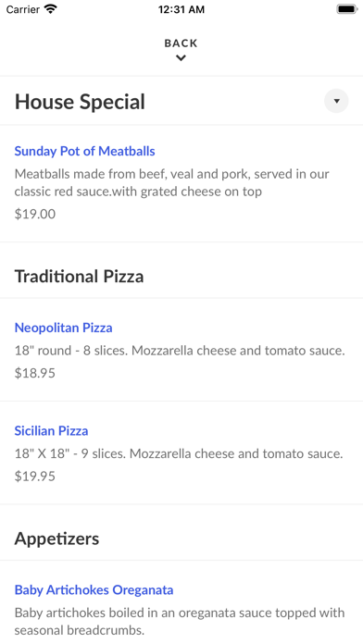The height and width of the screenshot is (644, 363).
Task: Tap Sicilian Pizza 9 slices description
Action: click(x=179, y=453)
